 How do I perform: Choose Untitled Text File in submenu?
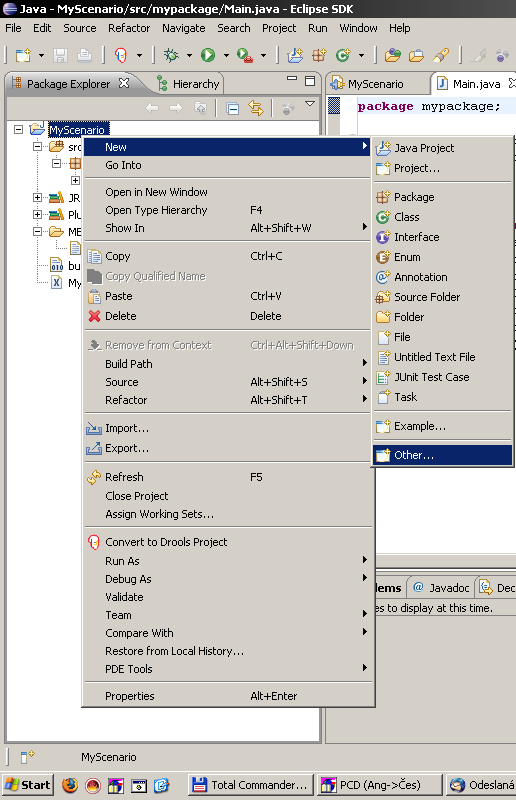[443, 357]
